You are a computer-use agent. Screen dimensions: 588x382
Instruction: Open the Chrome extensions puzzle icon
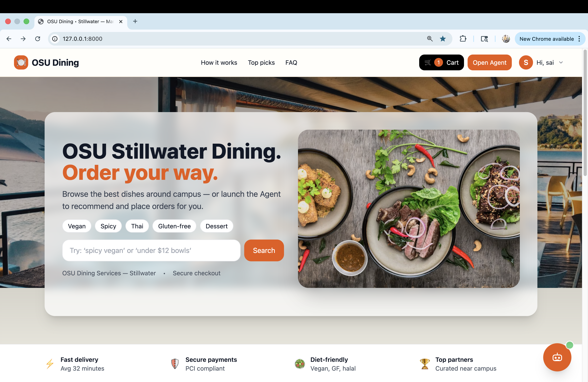click(463, 39)
